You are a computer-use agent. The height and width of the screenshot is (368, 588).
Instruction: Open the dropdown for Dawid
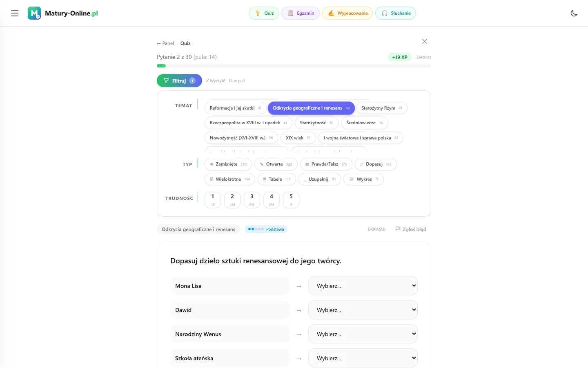tap(363, 310)
